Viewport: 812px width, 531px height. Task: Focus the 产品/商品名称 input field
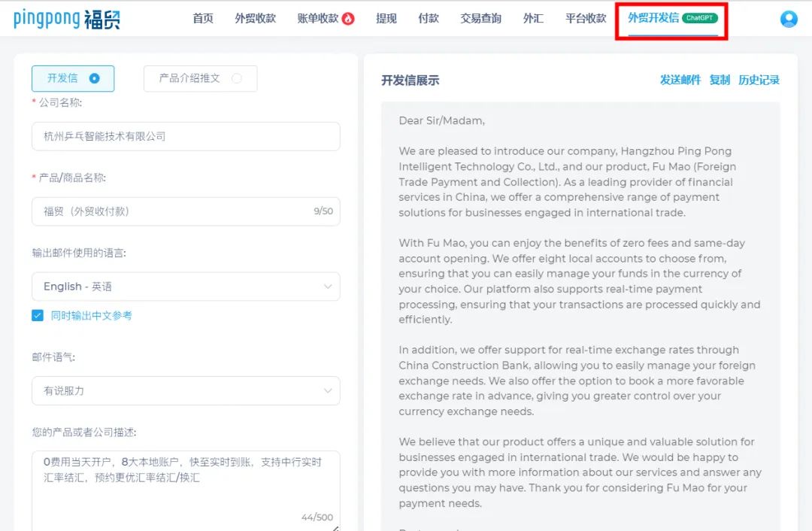186,211
